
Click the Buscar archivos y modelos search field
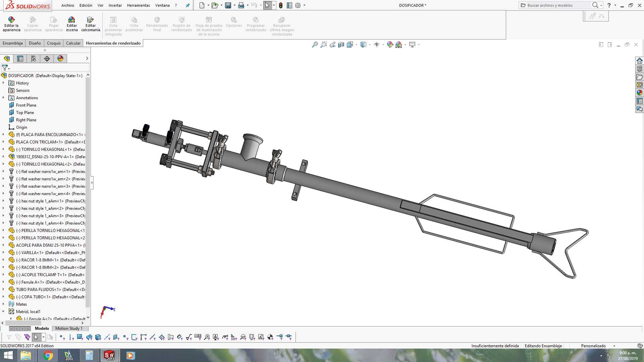[x=558, y=5]
